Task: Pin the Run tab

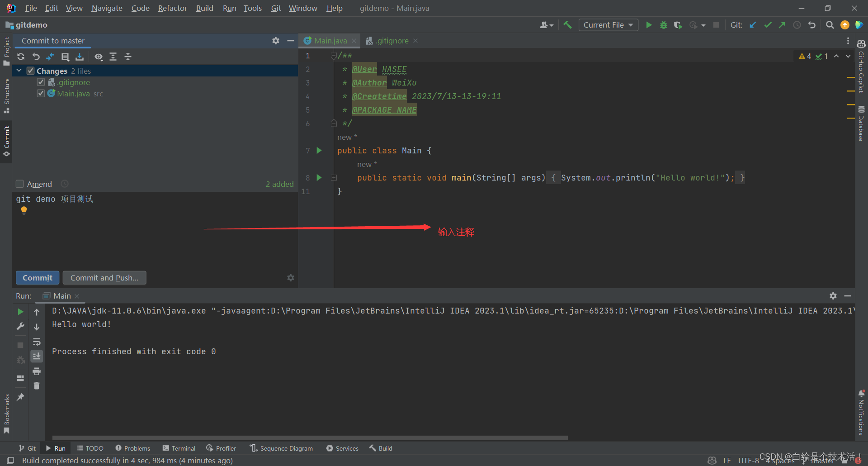Action: 20,397
